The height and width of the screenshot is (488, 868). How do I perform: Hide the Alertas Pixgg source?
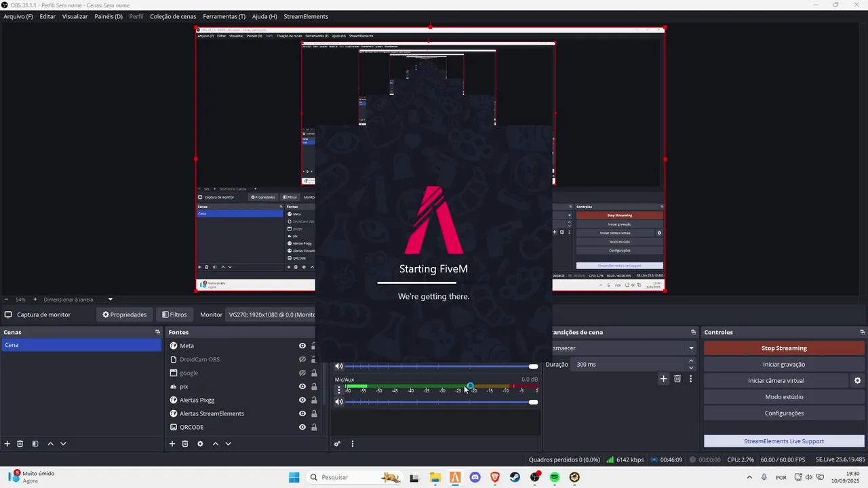[x=302, y=400]
